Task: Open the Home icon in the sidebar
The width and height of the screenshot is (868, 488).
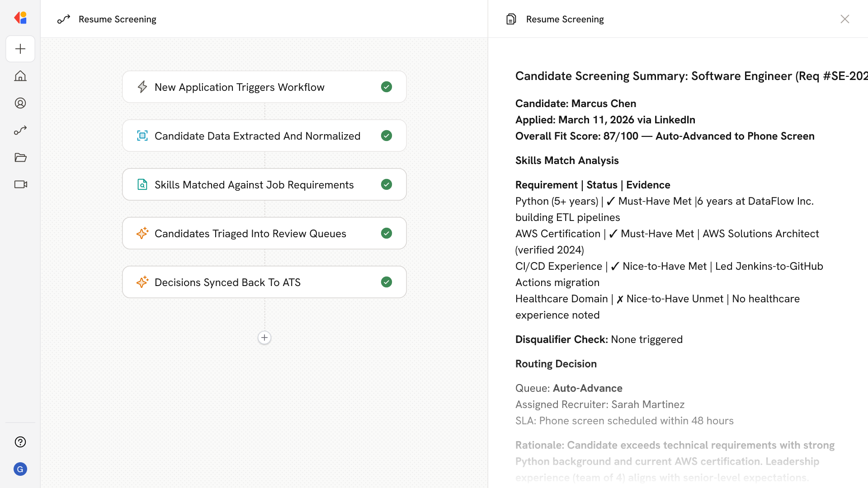Action: click(20, 76)
